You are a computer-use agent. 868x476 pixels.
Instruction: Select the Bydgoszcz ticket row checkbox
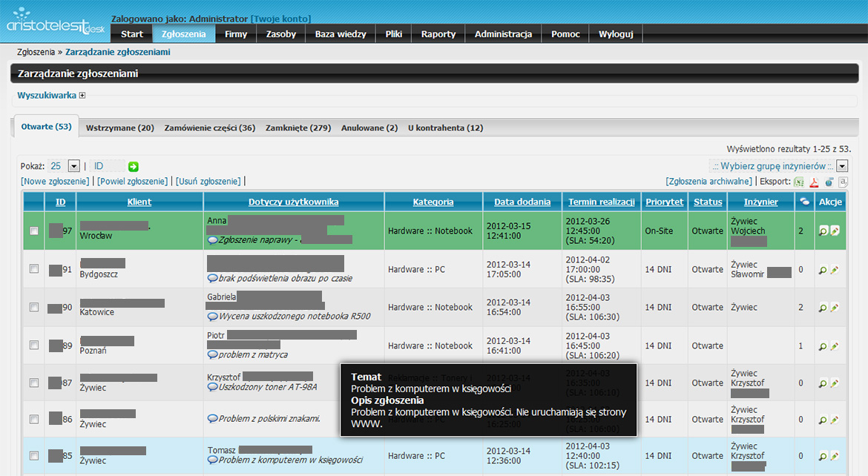[34, 269]
